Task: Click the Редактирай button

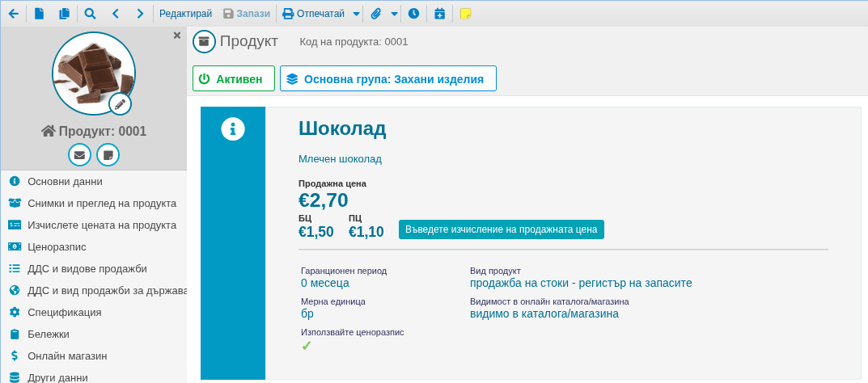Action: 185,14
